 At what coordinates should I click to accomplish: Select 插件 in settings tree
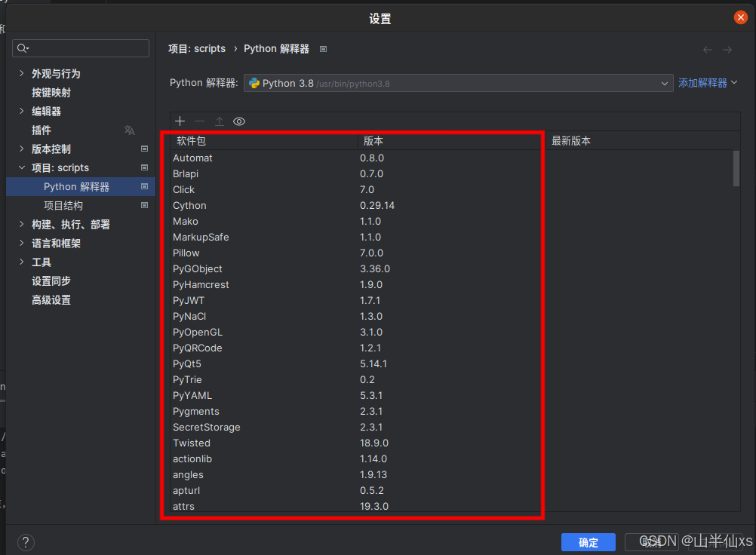click(41, 130)
